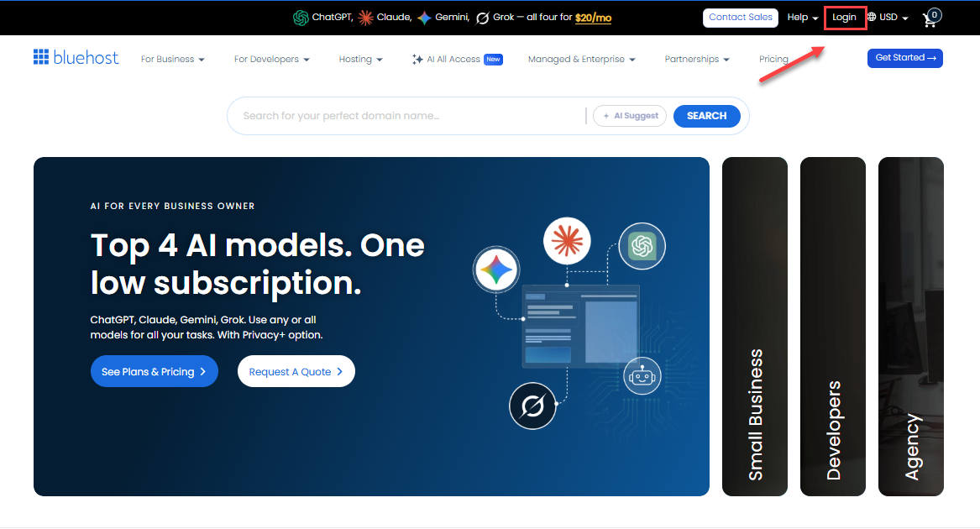
Task: Select the Developers panel
Action: point(833,327)
